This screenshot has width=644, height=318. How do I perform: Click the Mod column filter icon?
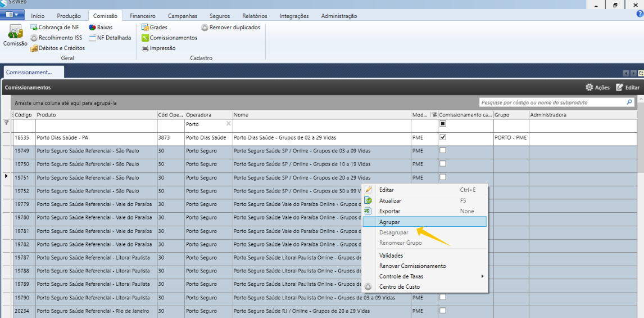433,115
